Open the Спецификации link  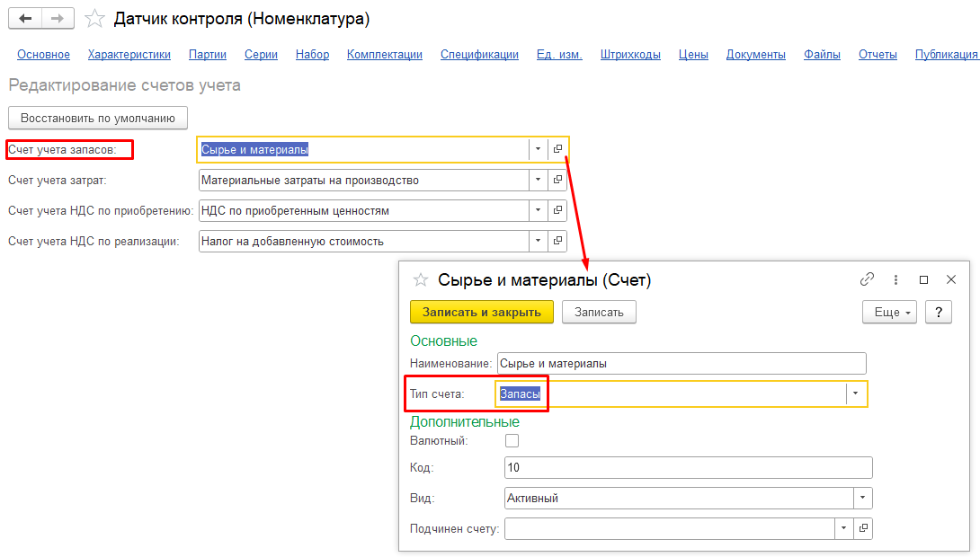click(x=479, y=54)
